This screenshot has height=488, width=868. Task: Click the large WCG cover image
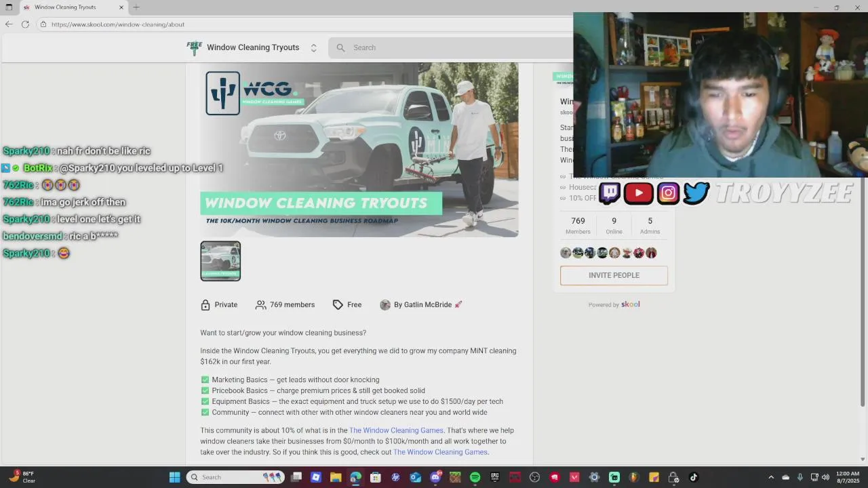[359, 150]
